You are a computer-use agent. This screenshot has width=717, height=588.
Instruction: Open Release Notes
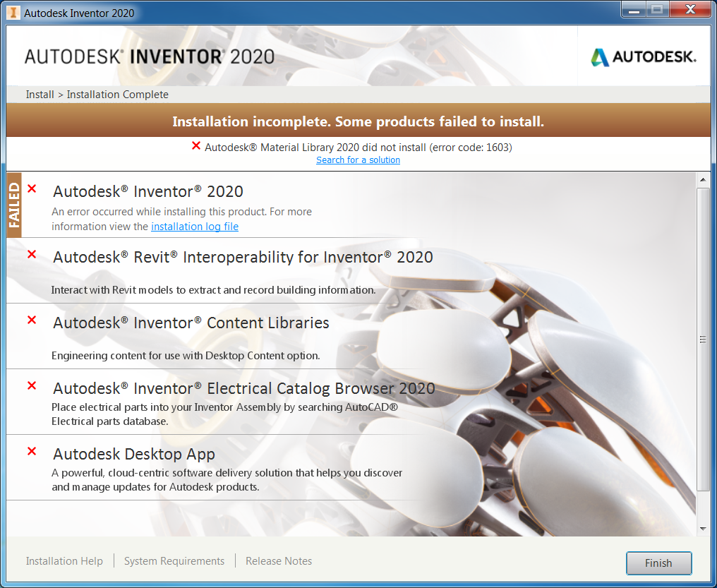pos(279,561)
